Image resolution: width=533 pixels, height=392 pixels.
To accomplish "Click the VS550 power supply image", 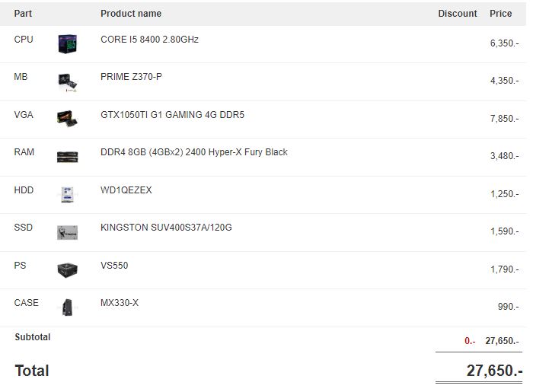I will 67,269.
